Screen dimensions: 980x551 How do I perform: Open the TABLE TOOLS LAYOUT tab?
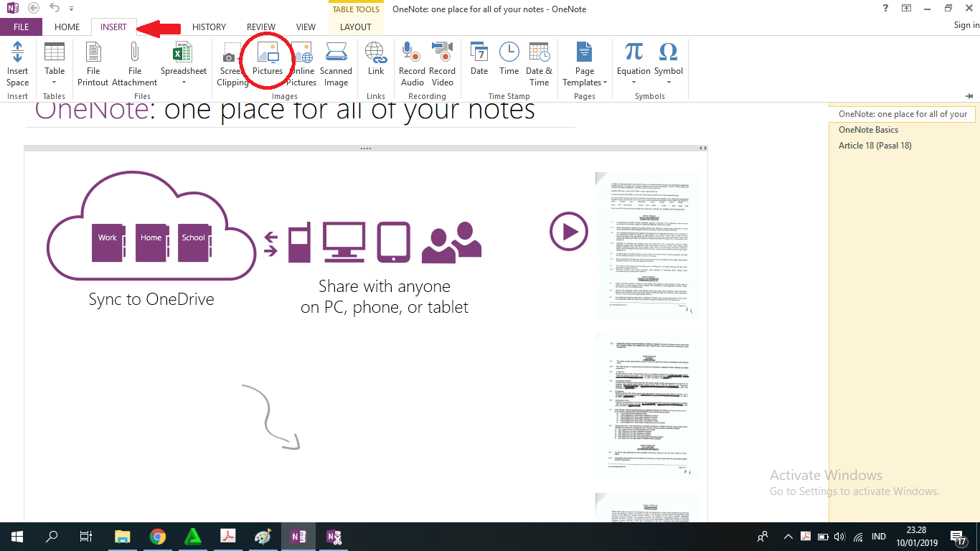tap(356, 27)
